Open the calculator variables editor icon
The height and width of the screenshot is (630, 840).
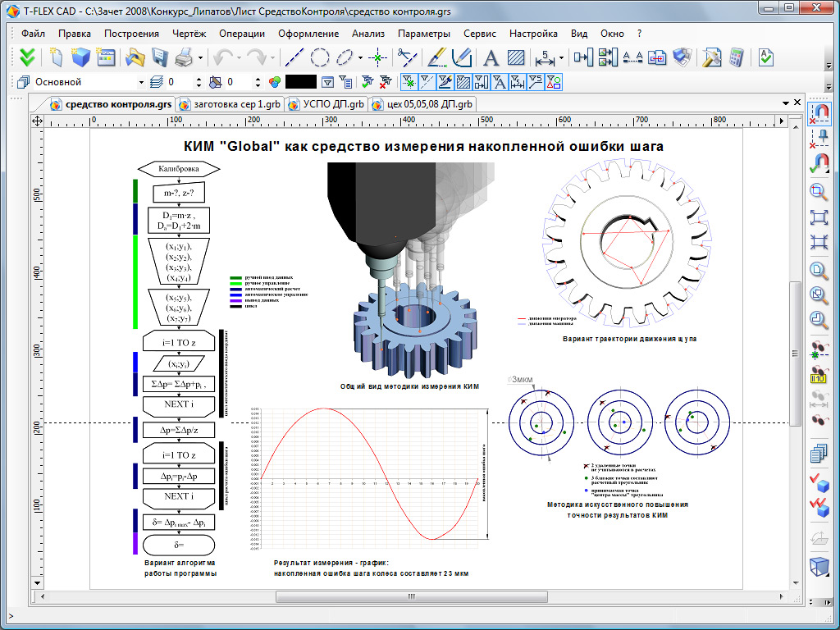pos(737,57)
